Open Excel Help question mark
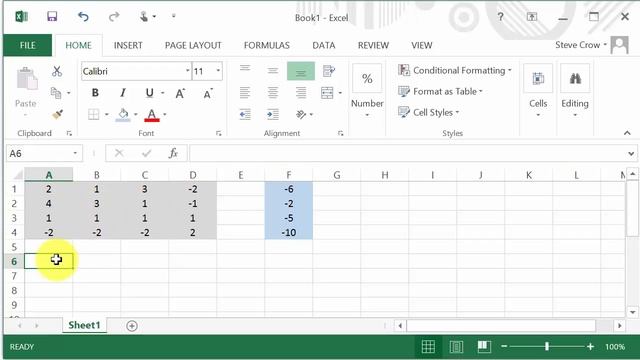The height and width of the screenshot is (360, 640). pos(500,17)
